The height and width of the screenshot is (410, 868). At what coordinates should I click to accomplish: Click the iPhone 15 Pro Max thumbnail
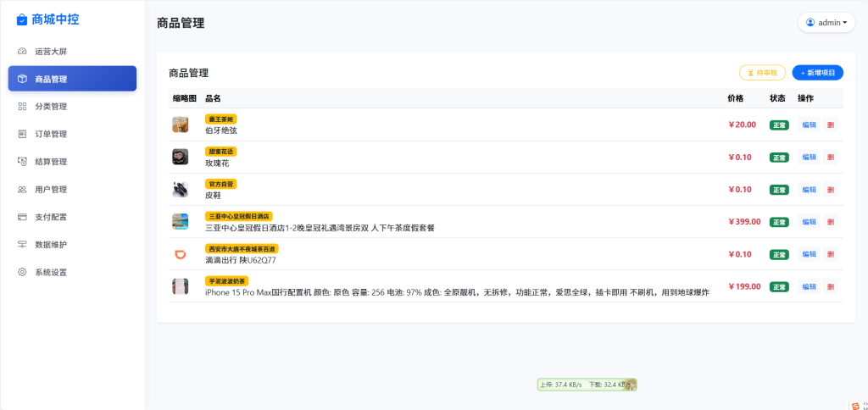180,286
